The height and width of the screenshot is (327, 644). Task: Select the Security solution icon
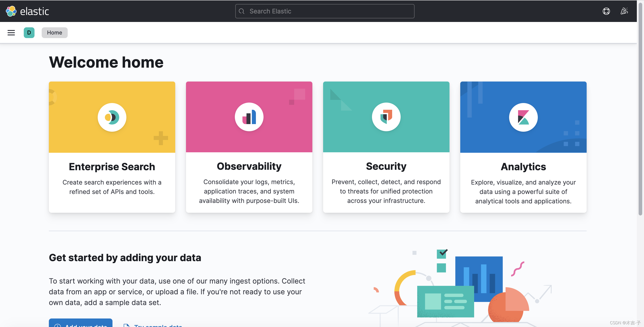click(386, 117)
